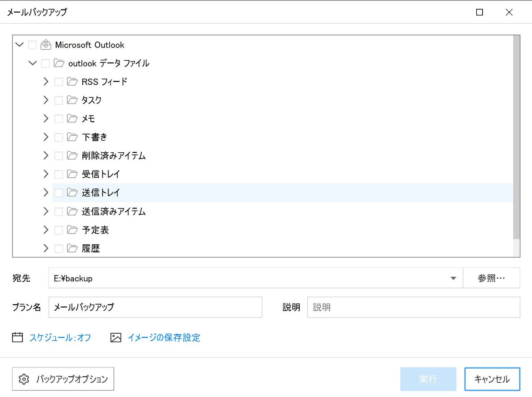Viewport: 532px width, 397px height.
Task: Expand the 予定表 folder
Action: tap(46, 230)
